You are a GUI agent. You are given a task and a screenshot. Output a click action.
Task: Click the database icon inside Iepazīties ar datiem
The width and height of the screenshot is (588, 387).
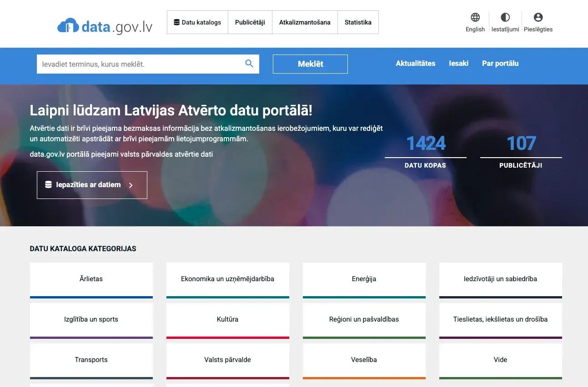coord(49,185)
